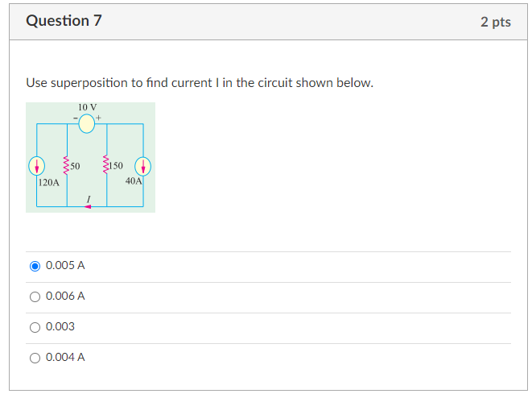Click the 120A label in diagram
The image size is (532, 398).
point(48,183)
